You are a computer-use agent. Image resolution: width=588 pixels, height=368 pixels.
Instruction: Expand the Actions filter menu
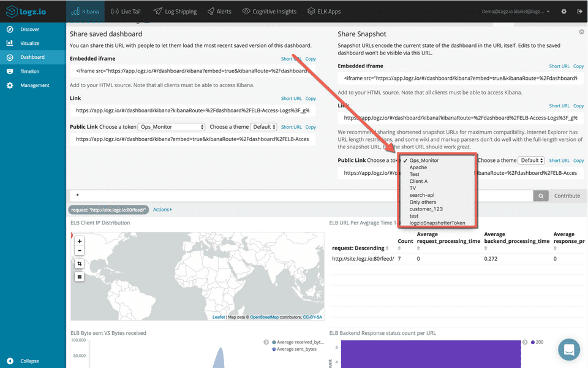pos(162,210)
